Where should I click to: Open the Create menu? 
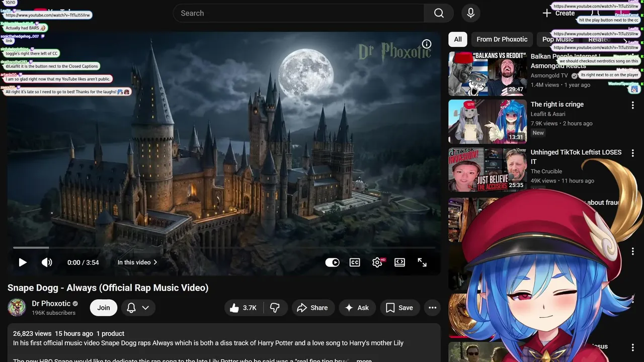click(x=558, y=14)
